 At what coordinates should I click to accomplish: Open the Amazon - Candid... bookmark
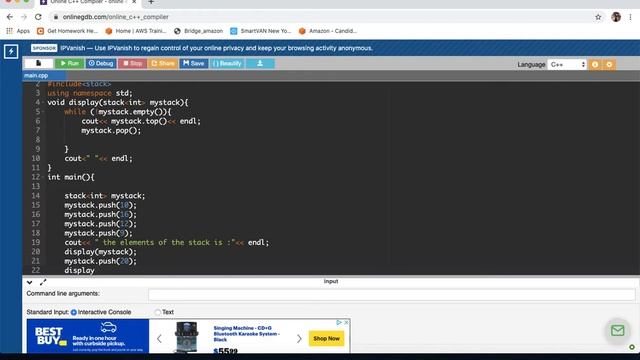pyautogui.click(x=328, y=31)
